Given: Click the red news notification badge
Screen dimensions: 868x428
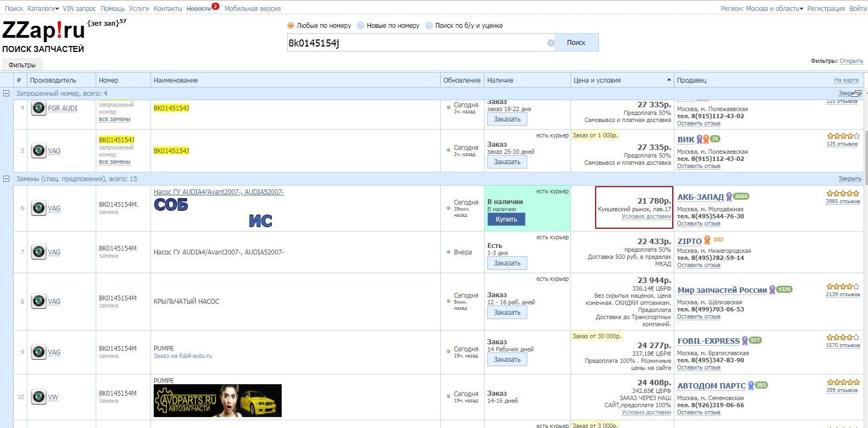Looking at the screenshot, I should (x=215, y=7).
